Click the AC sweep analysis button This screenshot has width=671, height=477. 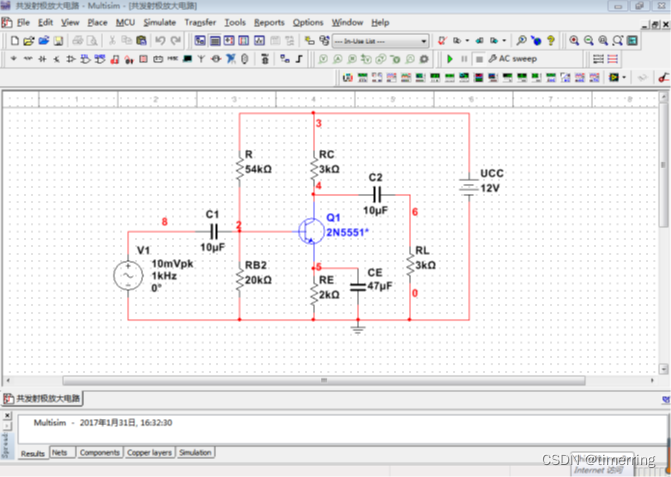[x=513, y=59]
